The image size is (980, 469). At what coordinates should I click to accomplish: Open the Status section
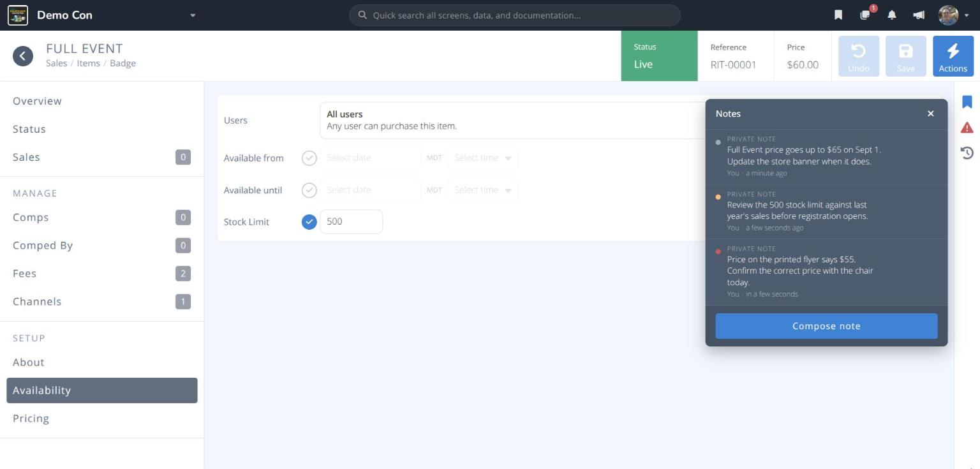[102, 129]
